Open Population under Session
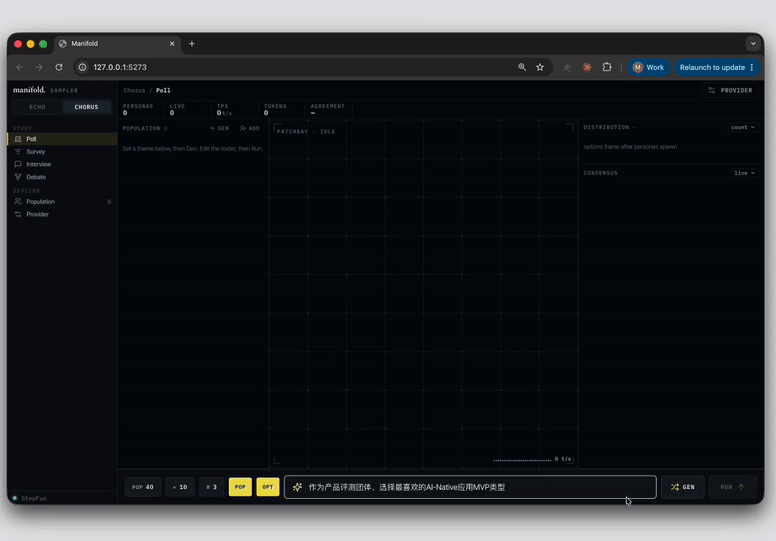This screenshot has height=541, width=776. 63,201
